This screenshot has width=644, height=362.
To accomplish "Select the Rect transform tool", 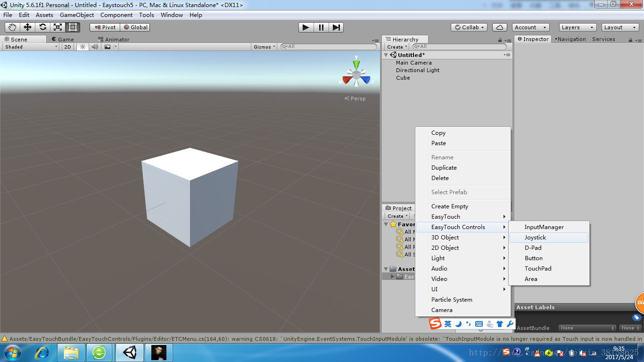I will [x=73, y=27].
